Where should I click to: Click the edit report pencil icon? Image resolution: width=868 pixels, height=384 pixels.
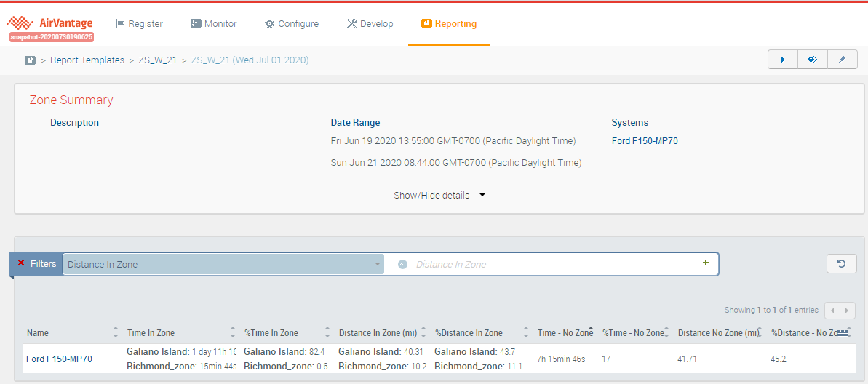pos(842,60)
